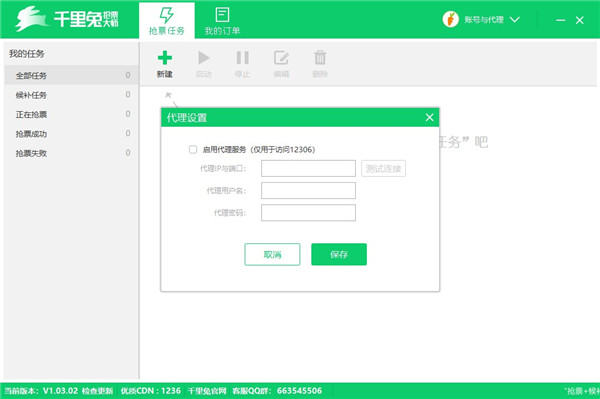Click the carrot account avatar icon
600x399 pixels.
[x=450, y=19]
